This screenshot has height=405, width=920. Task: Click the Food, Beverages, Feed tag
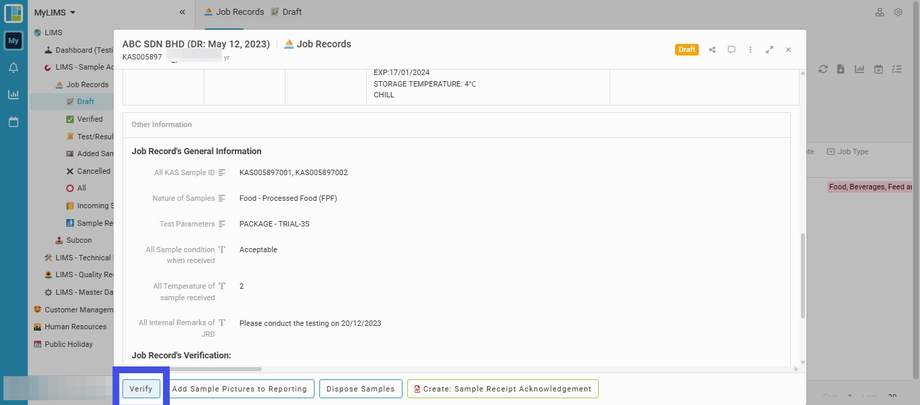[870, 187]
